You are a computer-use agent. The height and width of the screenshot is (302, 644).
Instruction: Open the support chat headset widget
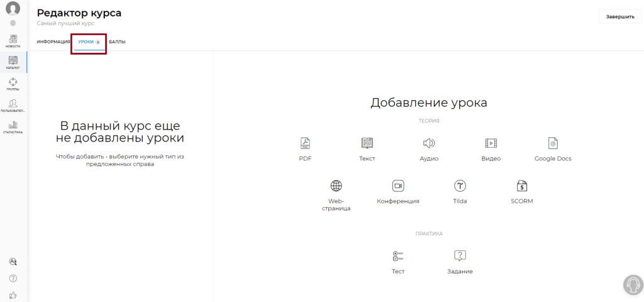point(633,285)
